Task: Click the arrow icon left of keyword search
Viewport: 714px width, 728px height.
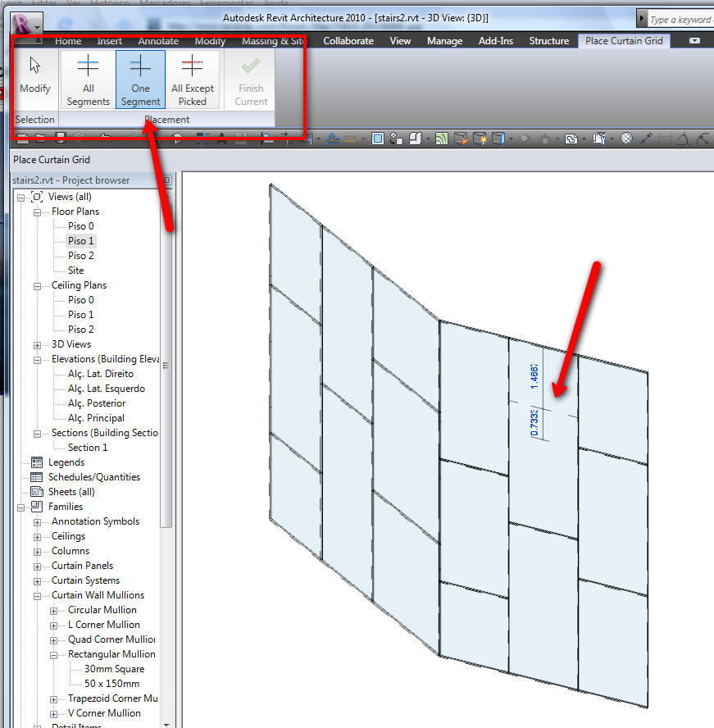Action: (x=642, y=19)
